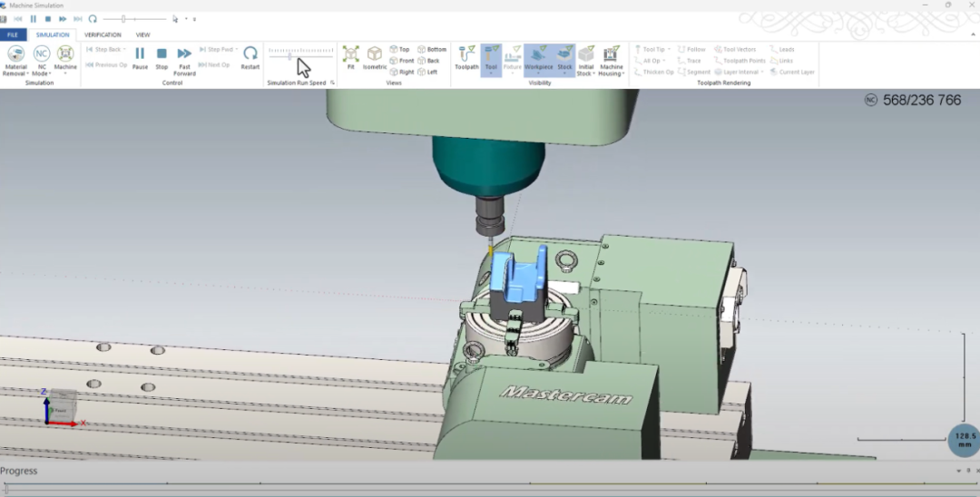This screenshot has height=497, width=980.
Task: Click the Fast Forward ribbon button
Action: coord(184,61)
